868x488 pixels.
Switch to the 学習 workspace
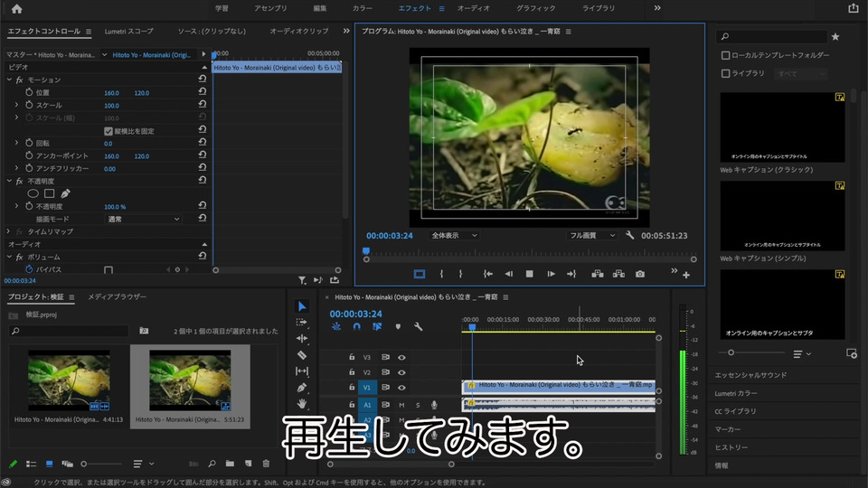coord(222,8)
